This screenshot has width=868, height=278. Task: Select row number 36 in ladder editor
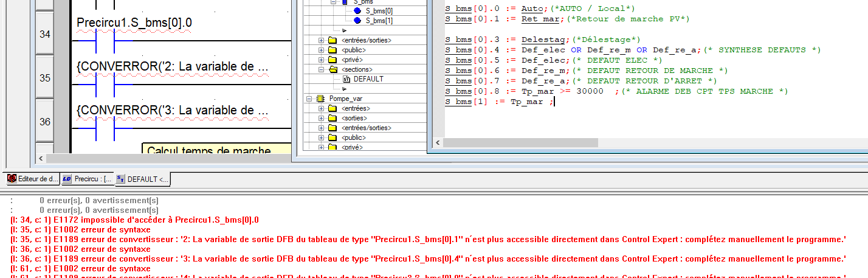point(45,122)
